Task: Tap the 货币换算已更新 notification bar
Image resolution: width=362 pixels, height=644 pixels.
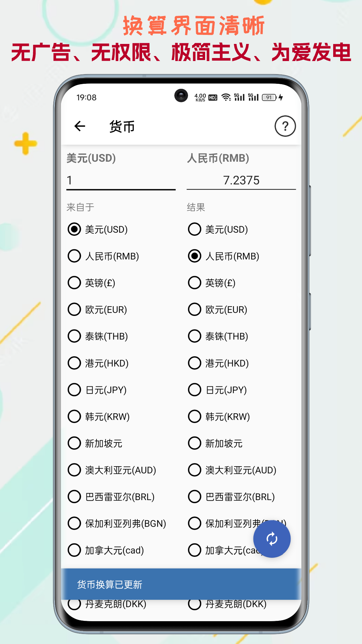Action: 181,584
